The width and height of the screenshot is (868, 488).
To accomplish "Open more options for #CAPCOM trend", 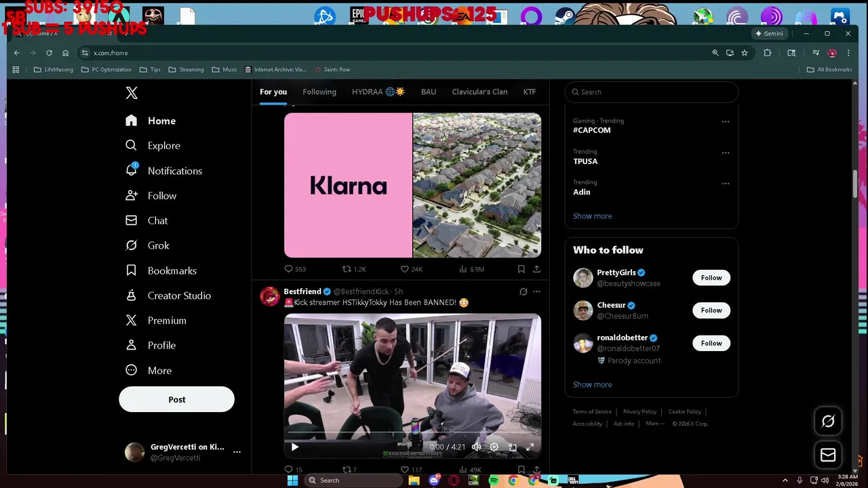I will point(726,122).
